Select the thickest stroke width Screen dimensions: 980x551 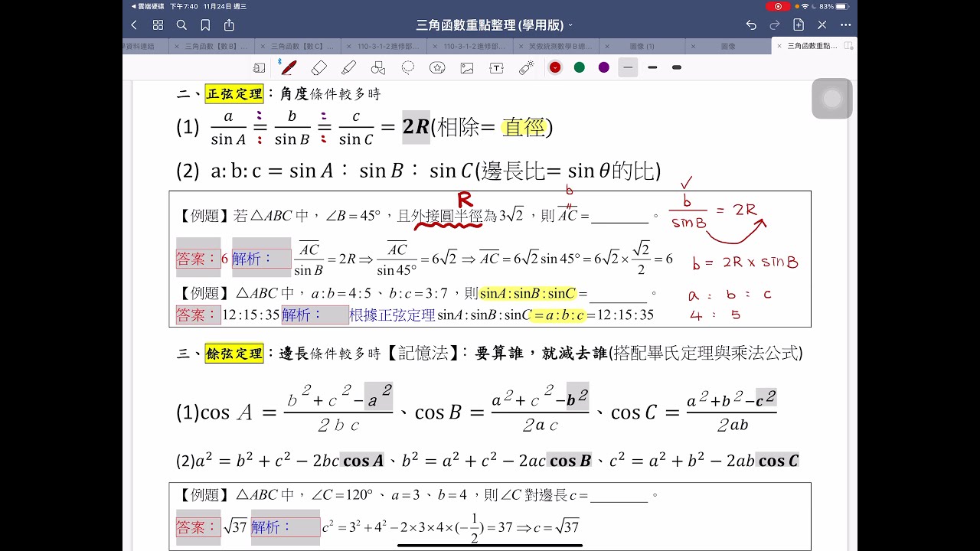coord(677,67)
